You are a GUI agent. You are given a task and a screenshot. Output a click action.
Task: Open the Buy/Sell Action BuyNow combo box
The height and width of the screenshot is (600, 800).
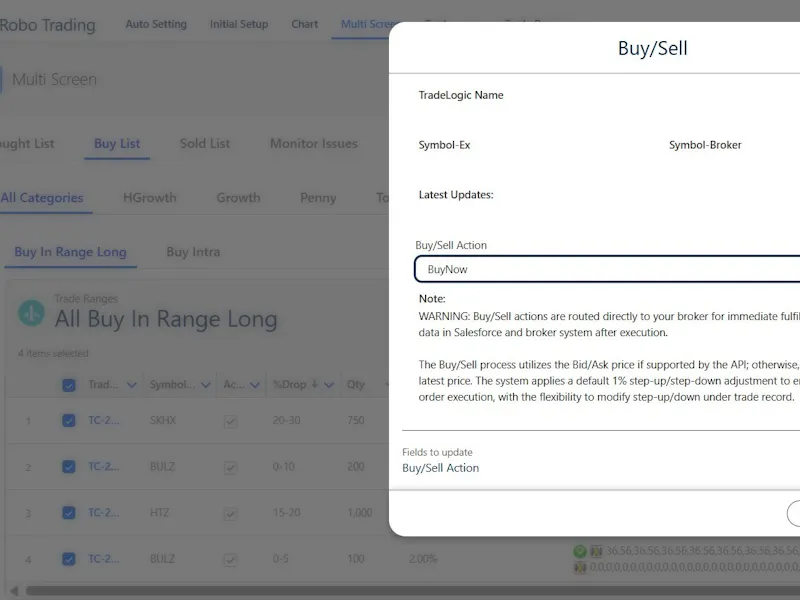pos(607,269)
